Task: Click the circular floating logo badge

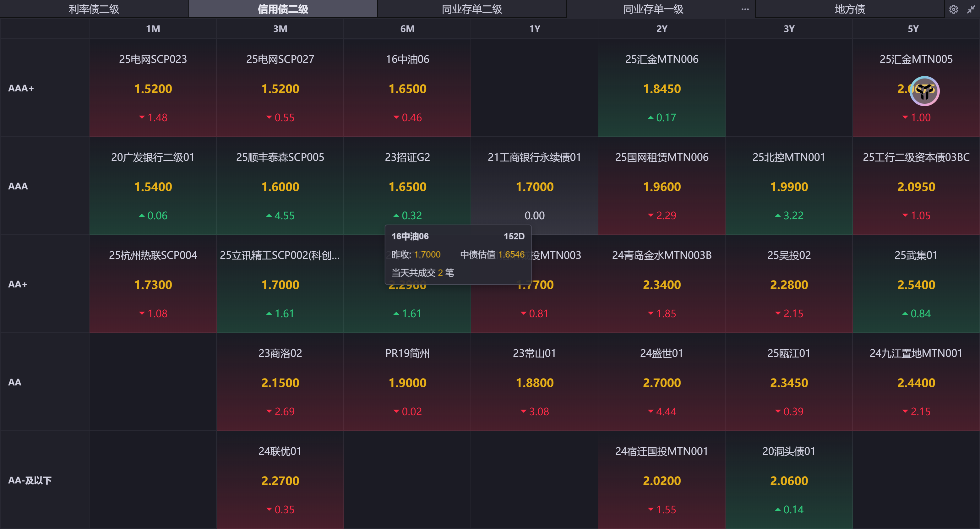Action: pos(924,91)
